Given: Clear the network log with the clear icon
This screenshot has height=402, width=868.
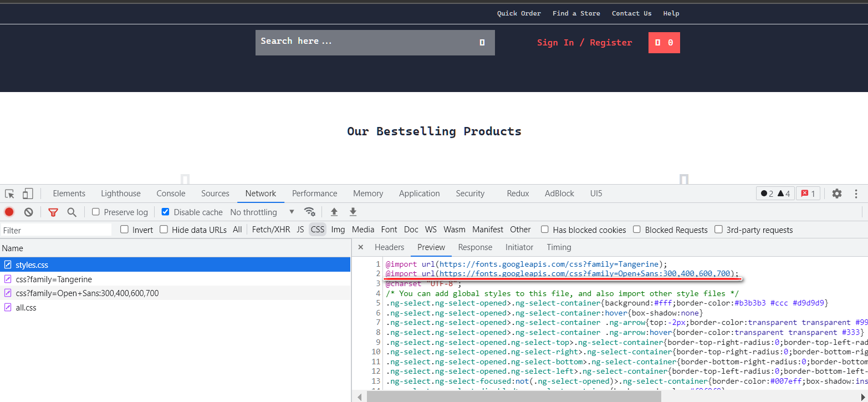Looking at the screenshot, I should (x=28, y=212).
